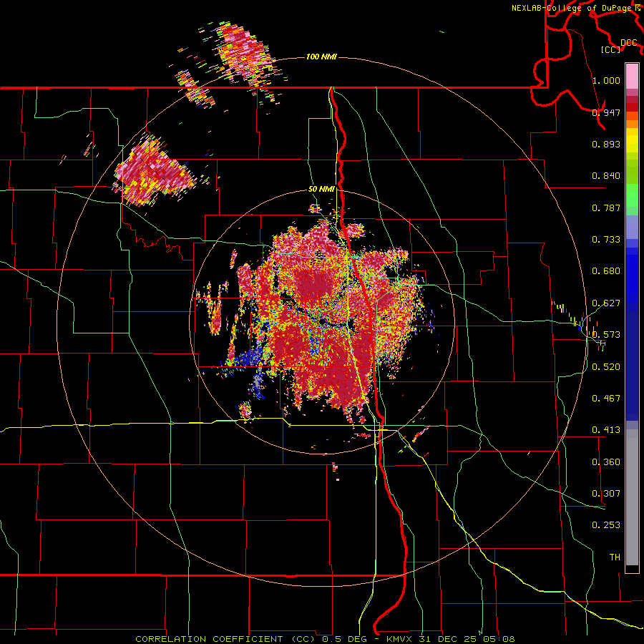Viewport: 644px width, 644px height.
Task: Select the 0.307 scale value
Action: coord(606,494)
